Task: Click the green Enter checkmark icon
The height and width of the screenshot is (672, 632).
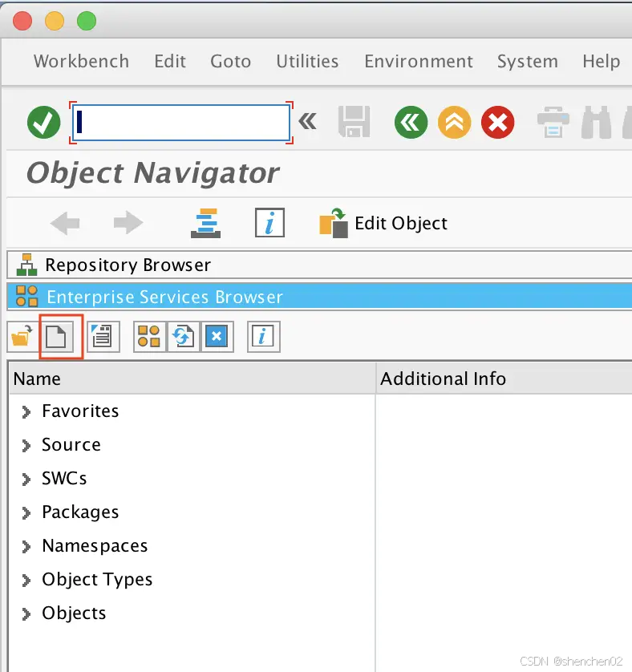Action: coord(44,122)
